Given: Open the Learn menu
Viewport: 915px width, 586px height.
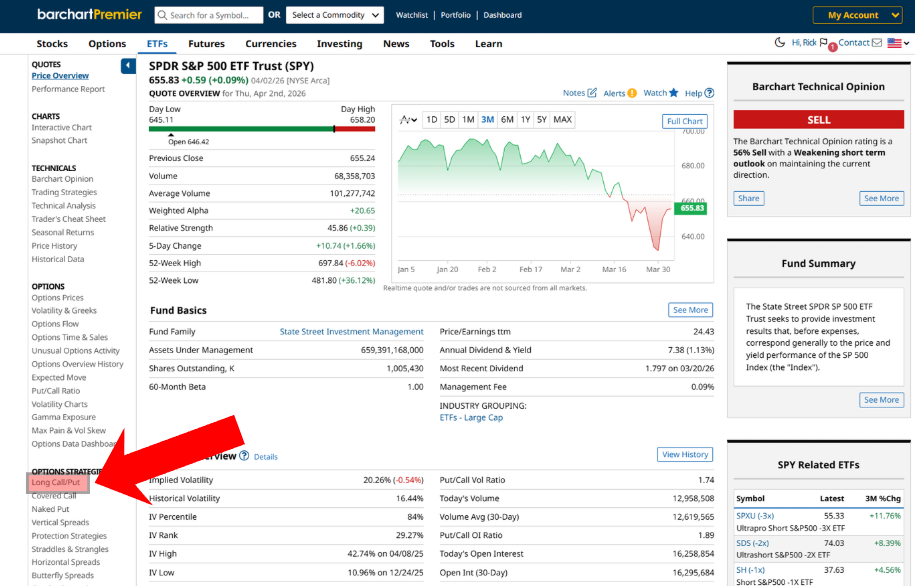Looking at the screenshot, I should point(488,44).
